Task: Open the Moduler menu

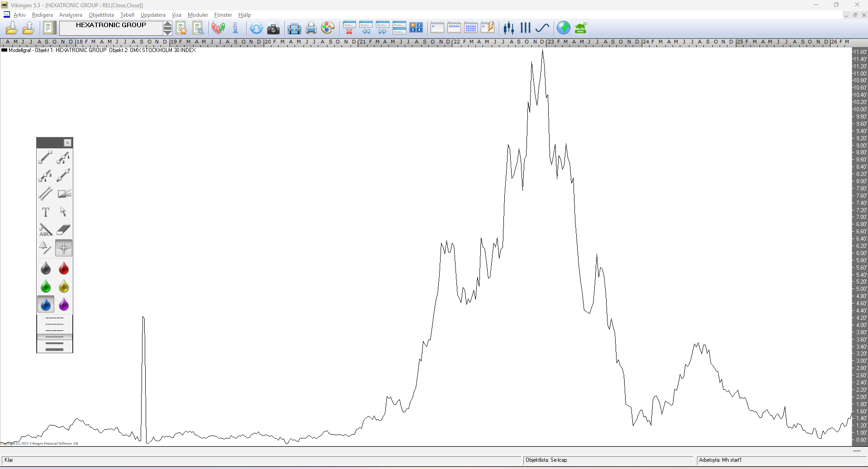Action: click(x=198, y=15)
